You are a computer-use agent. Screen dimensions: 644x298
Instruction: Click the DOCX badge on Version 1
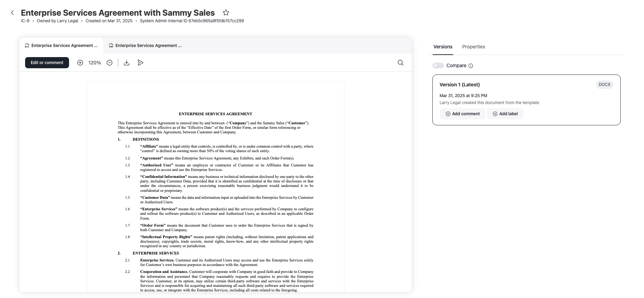coord(604,85)
